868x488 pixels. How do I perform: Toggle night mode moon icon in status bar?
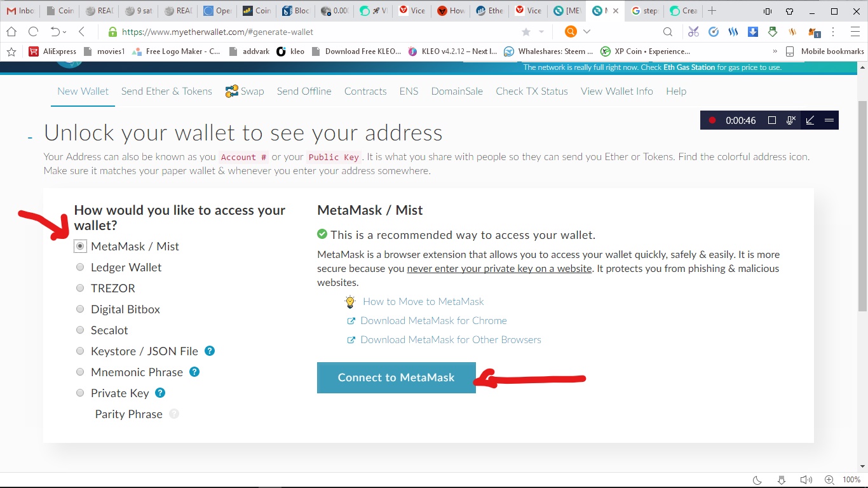pos(757,480)
